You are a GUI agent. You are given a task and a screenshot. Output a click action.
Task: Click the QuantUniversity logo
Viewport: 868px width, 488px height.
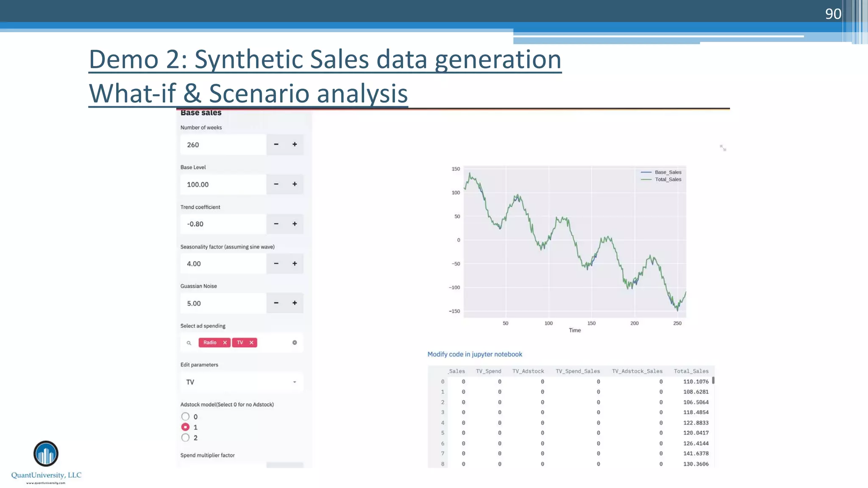(x=46, y=462)
